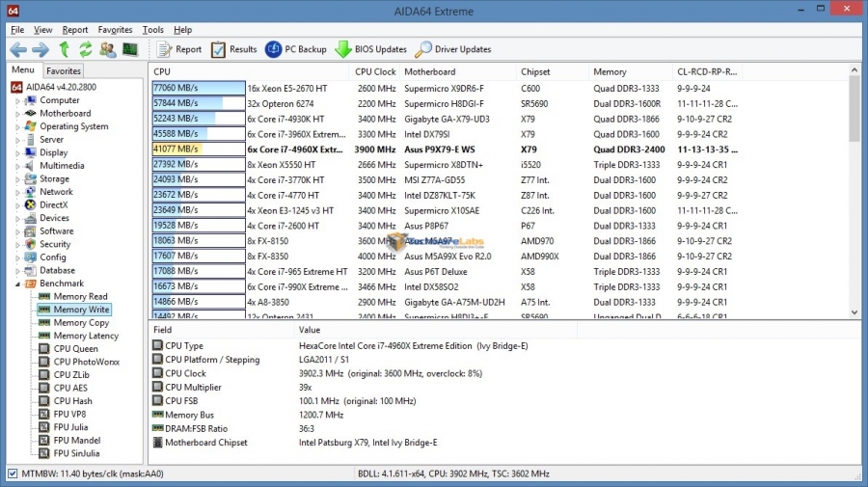Expand the Server tree node

tap(17, 140)
